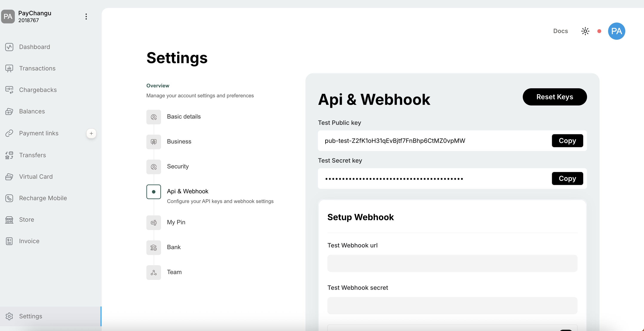Open the three-dot menu beside PayChangu
Image resolution: width=644 pixels, height=331 pixels.
point(86,17)
